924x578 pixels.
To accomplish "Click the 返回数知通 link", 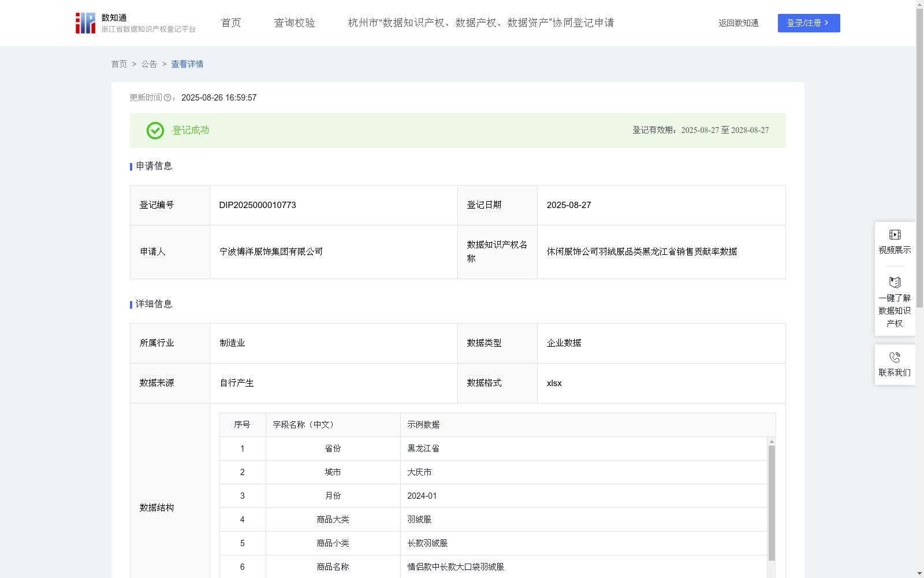I will tap(739, 23).
